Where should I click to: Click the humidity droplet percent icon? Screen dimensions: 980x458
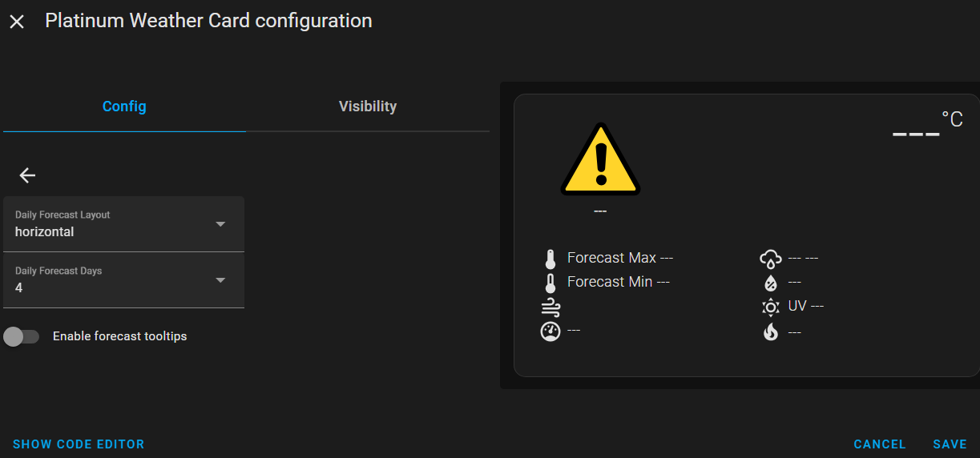coord(770,283)
